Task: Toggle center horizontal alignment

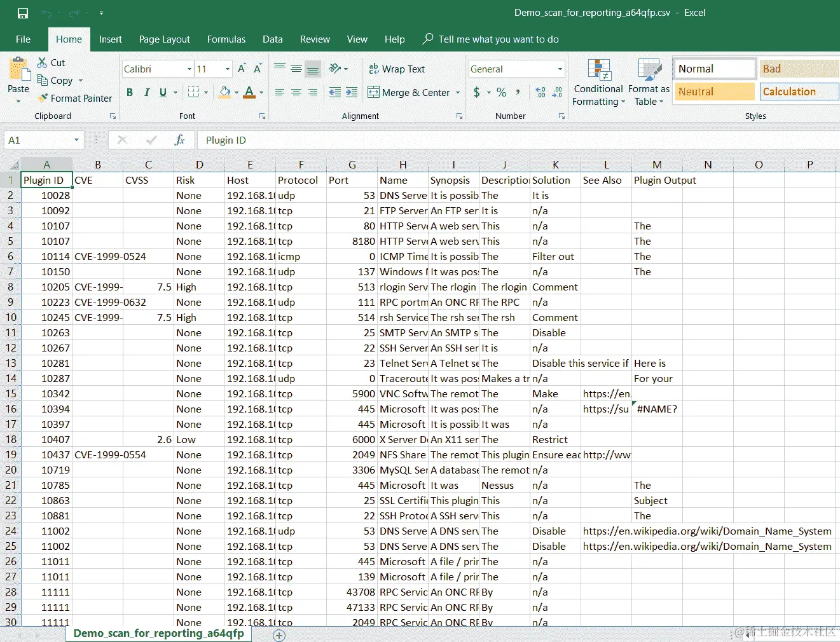Action: click(296, 92)
